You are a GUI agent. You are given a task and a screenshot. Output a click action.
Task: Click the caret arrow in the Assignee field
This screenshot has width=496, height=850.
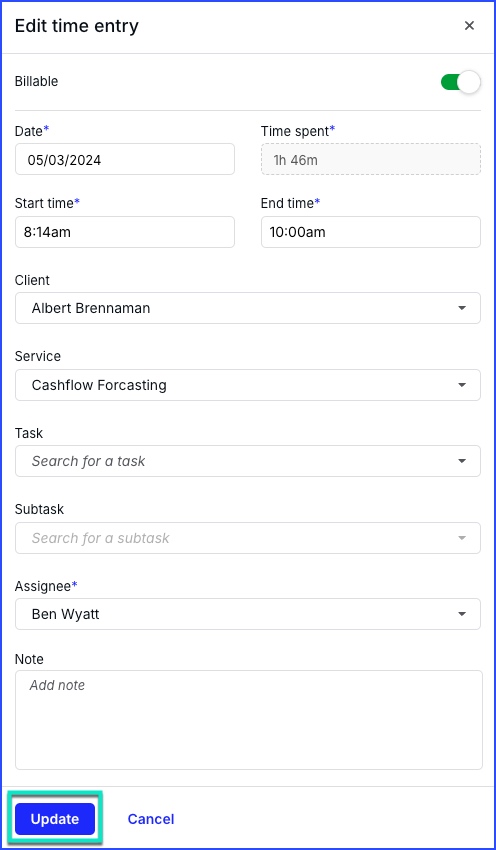(x=462, y=614)
